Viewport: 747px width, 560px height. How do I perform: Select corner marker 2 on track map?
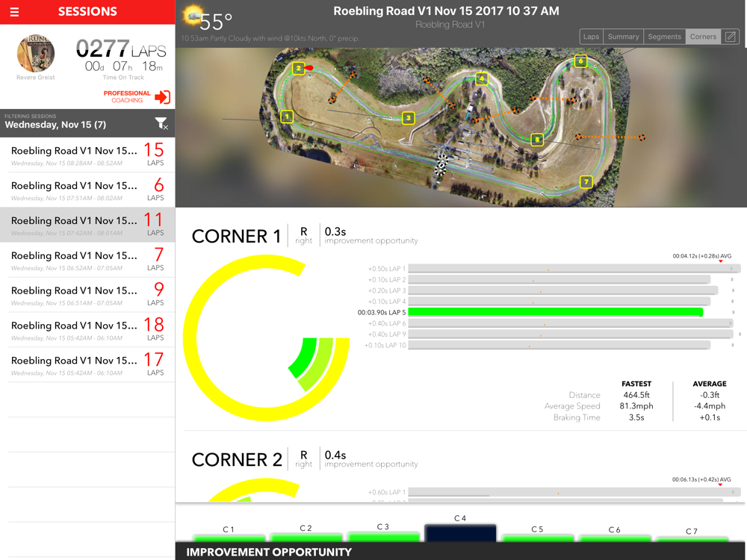coord(298,68)
